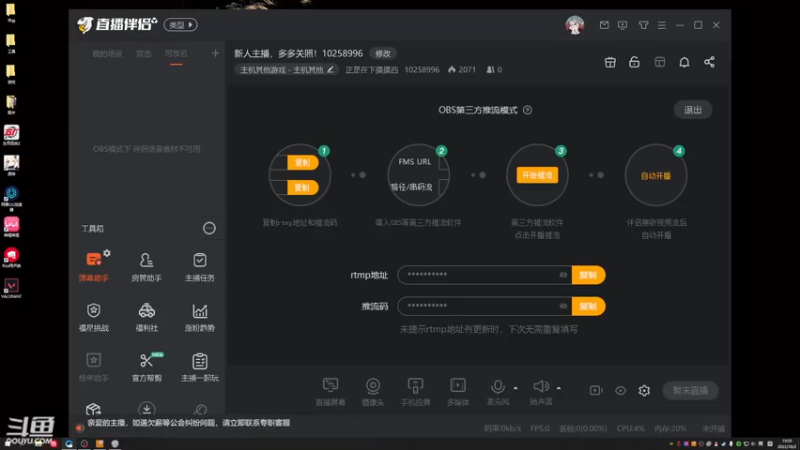Click first folder icon on desktop
The height and width of the screenshot is (450, 800).
click(11, 12)
